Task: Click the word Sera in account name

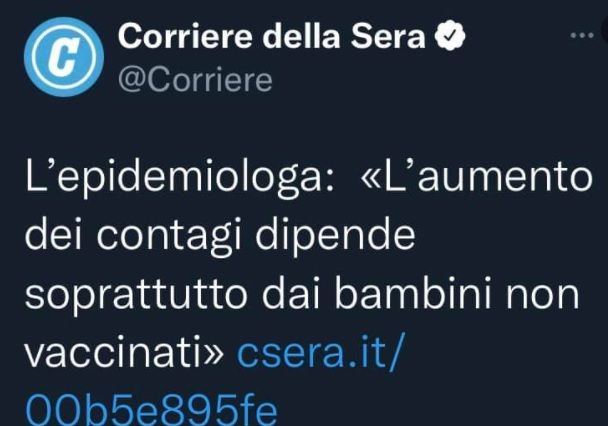Action: click(x=388, y=36)
